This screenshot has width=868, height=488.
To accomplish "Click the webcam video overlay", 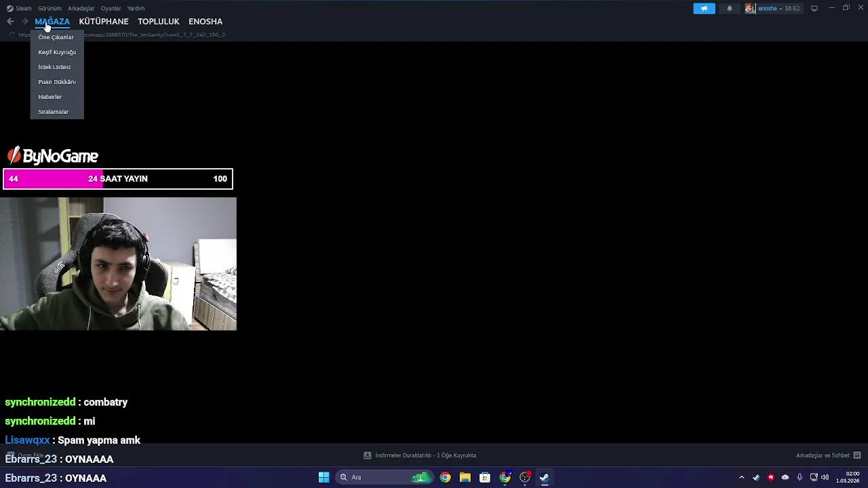I will 118,264.
